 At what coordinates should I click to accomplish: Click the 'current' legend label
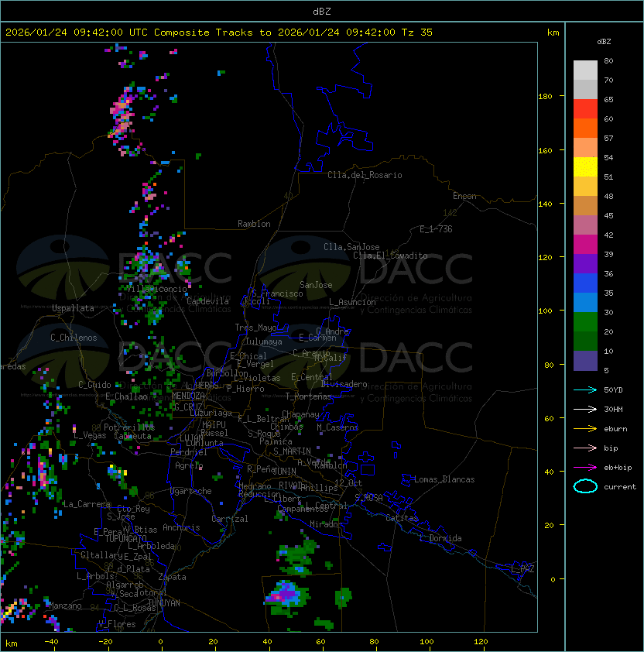tap(620, 487)
